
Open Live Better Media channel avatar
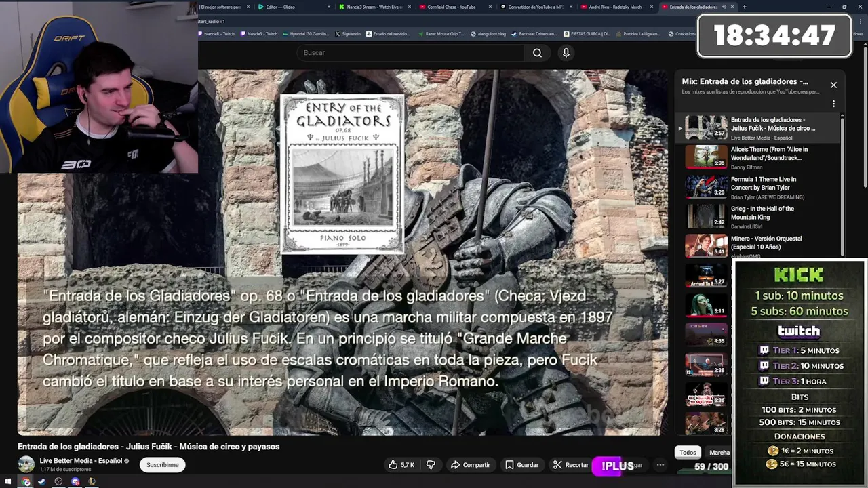(x=26, y=464)
